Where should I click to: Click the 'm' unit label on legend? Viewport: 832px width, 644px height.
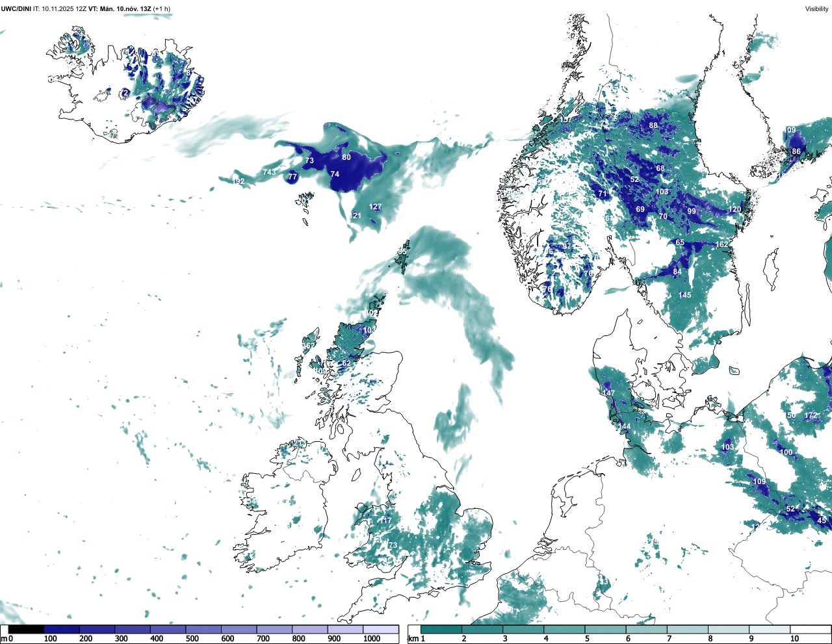pyautogui.click(x=4, y=639)
